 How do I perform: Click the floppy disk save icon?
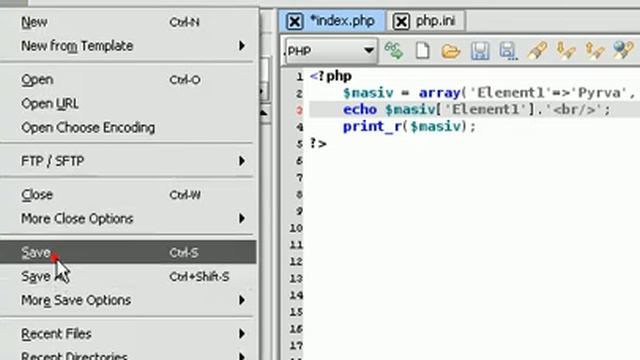click(x=480, y=51)
